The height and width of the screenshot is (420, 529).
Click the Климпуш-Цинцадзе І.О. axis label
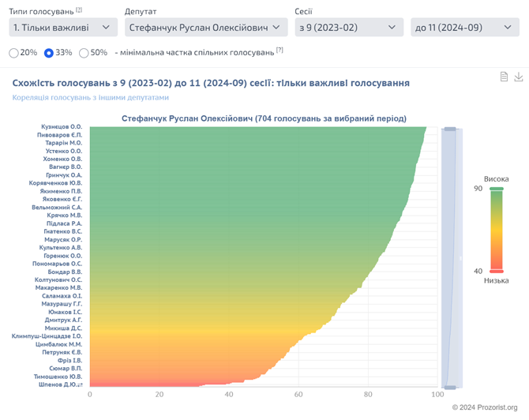47,336
